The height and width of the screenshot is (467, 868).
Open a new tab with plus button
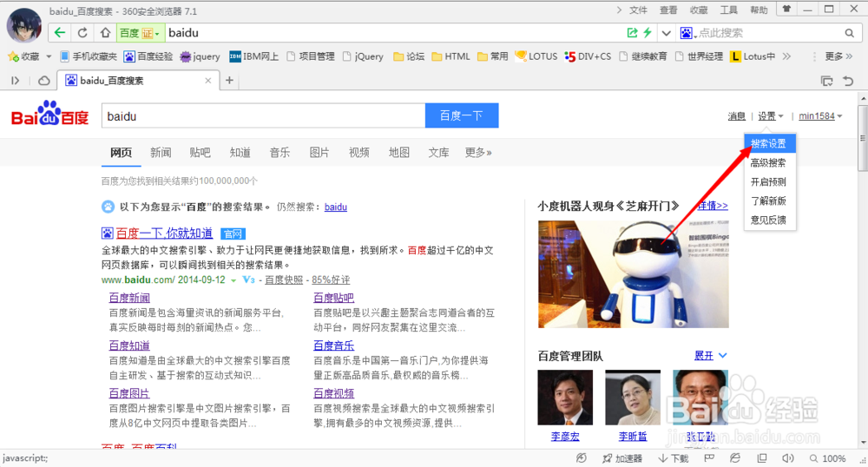229,81
